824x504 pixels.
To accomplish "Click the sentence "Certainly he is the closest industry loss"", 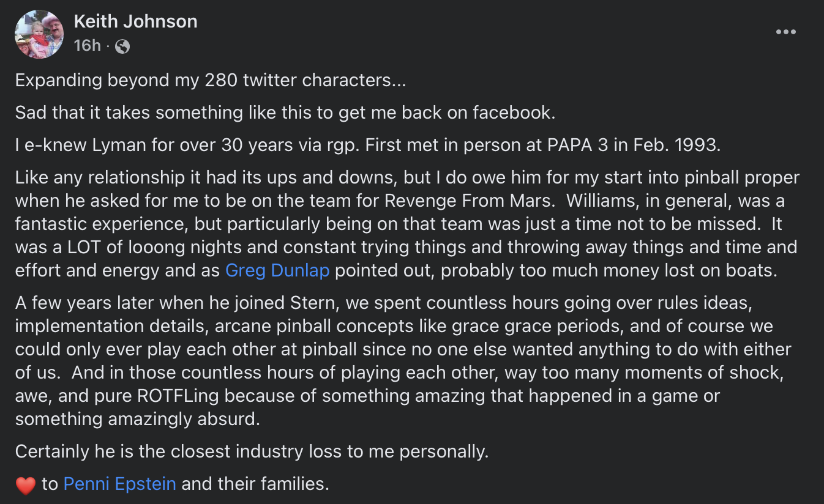I will 252,451.
